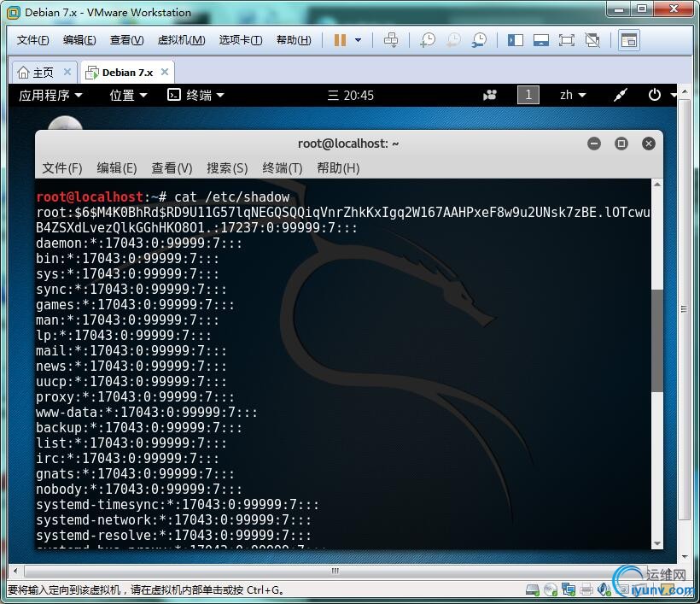700x604 pixels.
Task: Click the network connection plug icon
Action: (x=620, y=95)
